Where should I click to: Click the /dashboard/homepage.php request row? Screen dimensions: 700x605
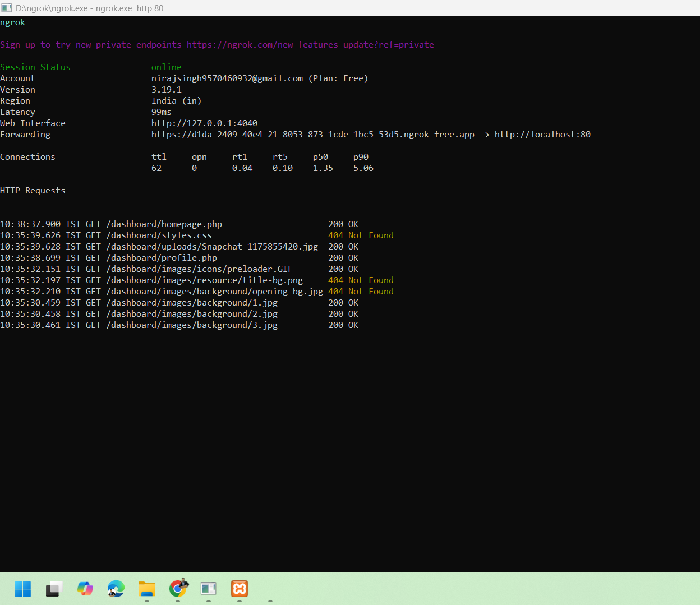179,224
